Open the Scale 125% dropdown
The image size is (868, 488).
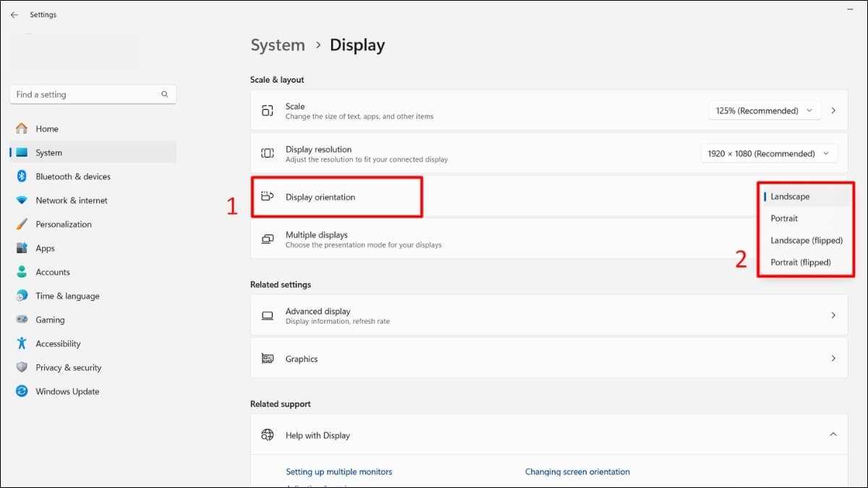tap(765, 111)
